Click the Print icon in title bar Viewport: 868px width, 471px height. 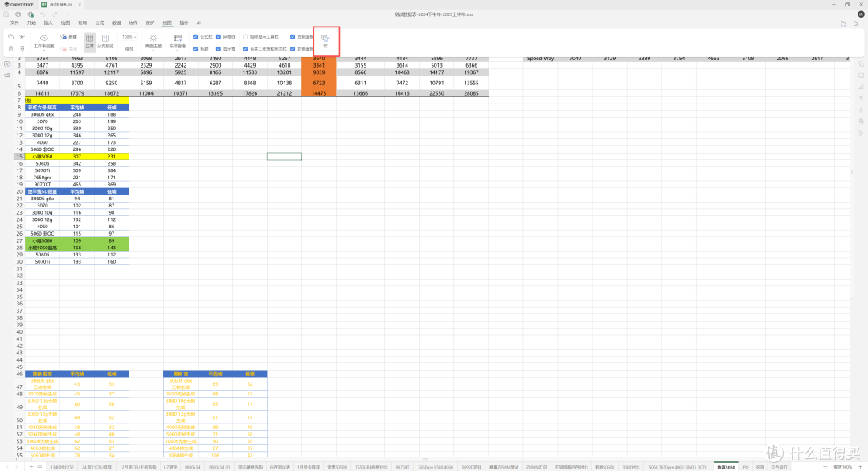[x=18, y=14]
